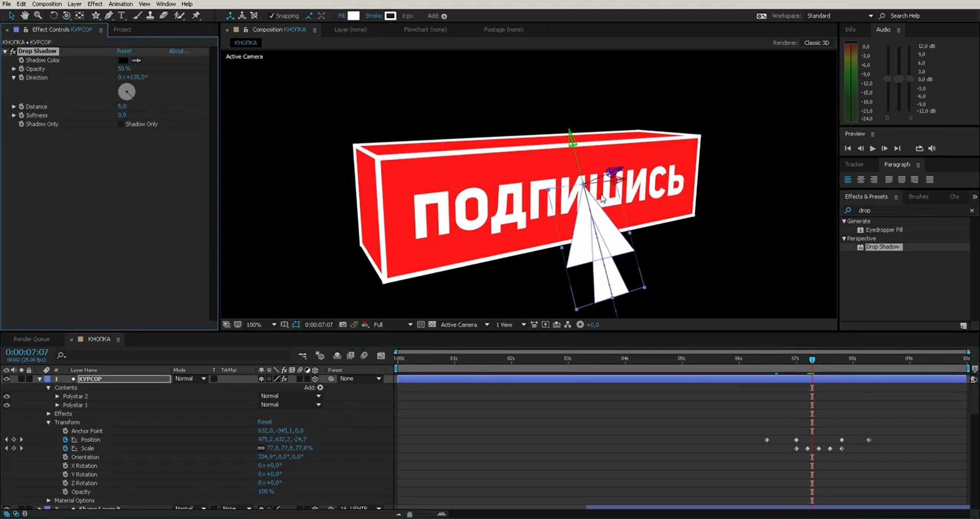Viewport: 980px width, 519px height.
Task: Take a snapshot of the composition
Action: (x=343, y=324)
